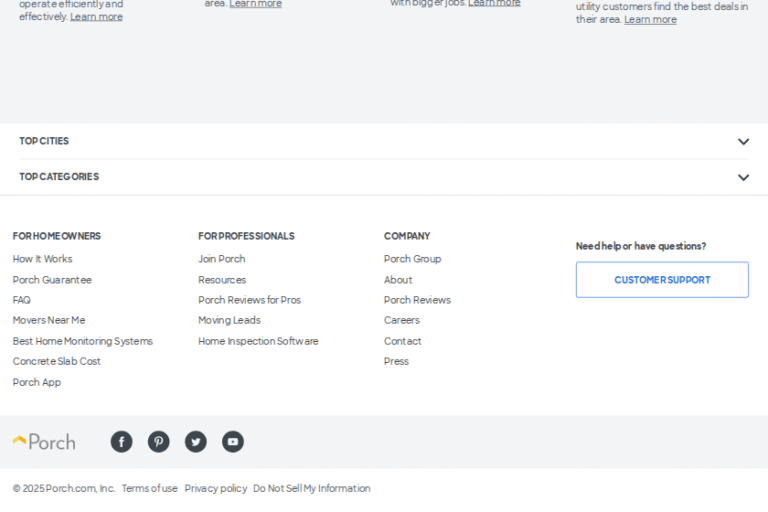Open the Careers page link
The width and height of the screenshot is (768, 512).
401,321
